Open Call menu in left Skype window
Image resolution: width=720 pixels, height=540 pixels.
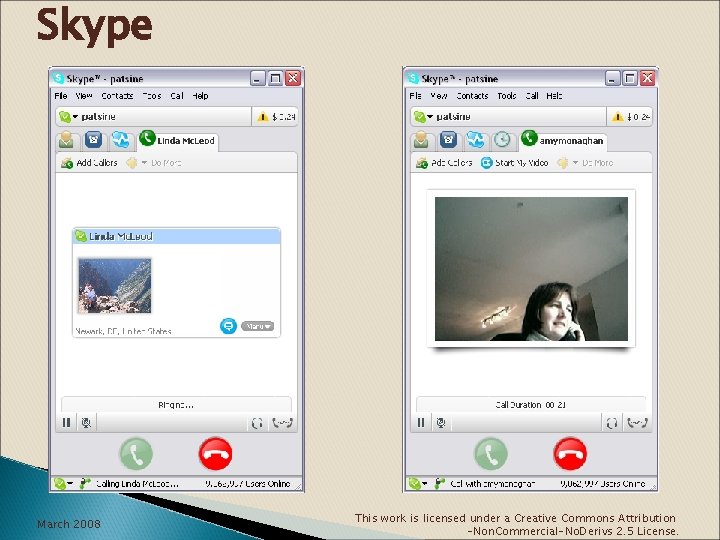177,96
